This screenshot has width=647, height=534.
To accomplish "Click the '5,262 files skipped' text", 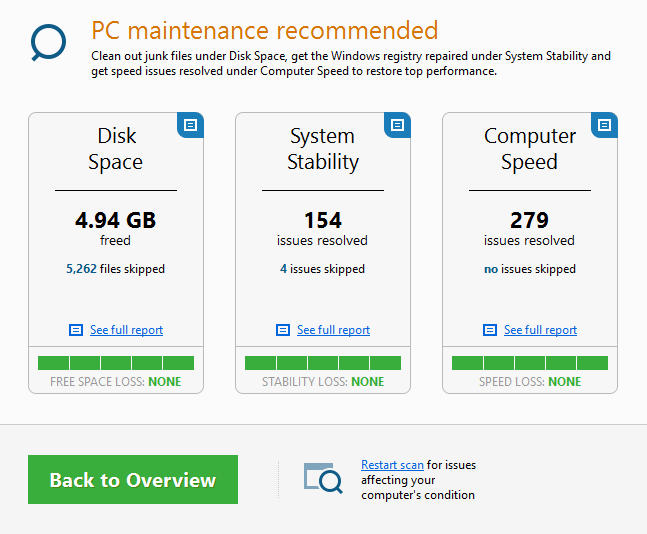I will click(x=116, y=269).
